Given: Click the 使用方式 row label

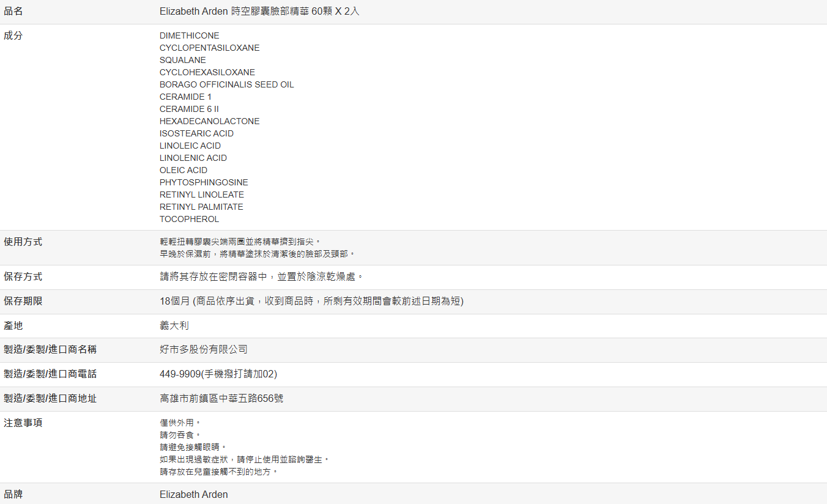Looking at the screenshot, I should (x=23, y=242).
